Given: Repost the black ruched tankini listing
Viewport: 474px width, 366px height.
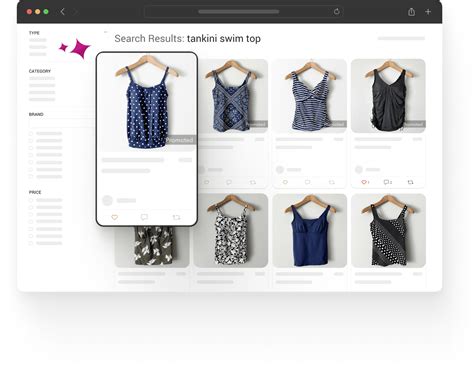Looking at the screenshot, I should click(x=410, y=182).
